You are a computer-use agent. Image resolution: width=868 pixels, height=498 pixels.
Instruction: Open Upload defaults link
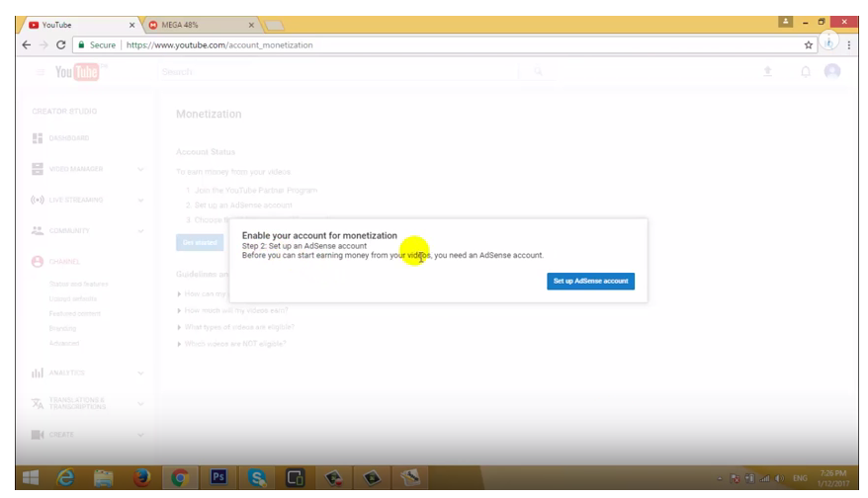click(x=72, y=298)
